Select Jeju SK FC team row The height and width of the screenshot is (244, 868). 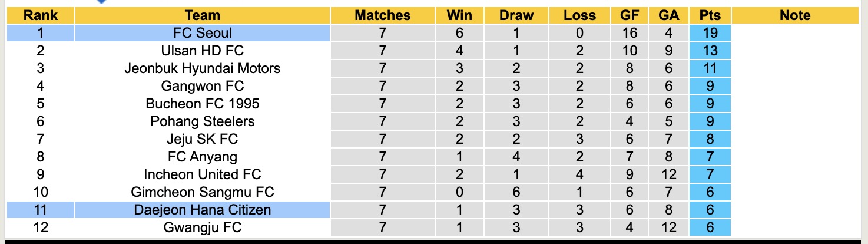202,139
